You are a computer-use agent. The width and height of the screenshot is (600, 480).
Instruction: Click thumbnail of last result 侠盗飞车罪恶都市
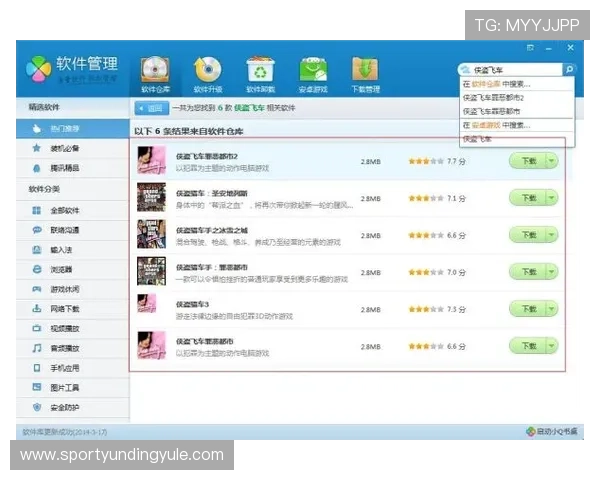(x=152, y=345)
